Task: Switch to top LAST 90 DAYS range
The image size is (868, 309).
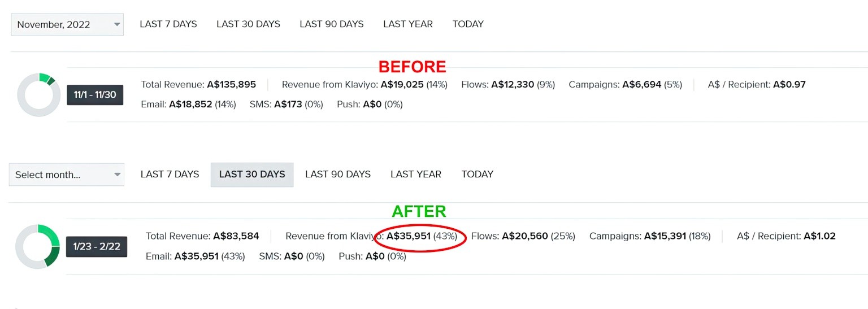Action: point(332,24)
